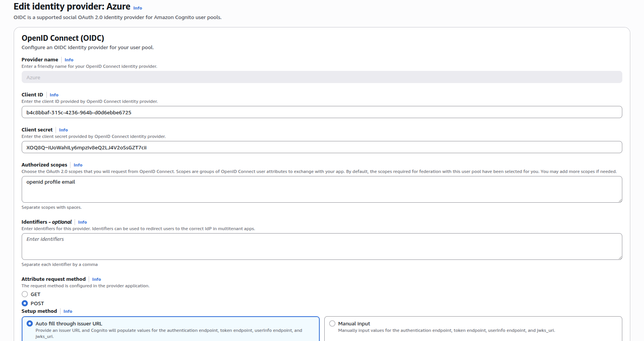Click the "Choose the OAuth 2.0 scopes" helper text
Viewport: 644px width, 341px height.
click(319, 171)
